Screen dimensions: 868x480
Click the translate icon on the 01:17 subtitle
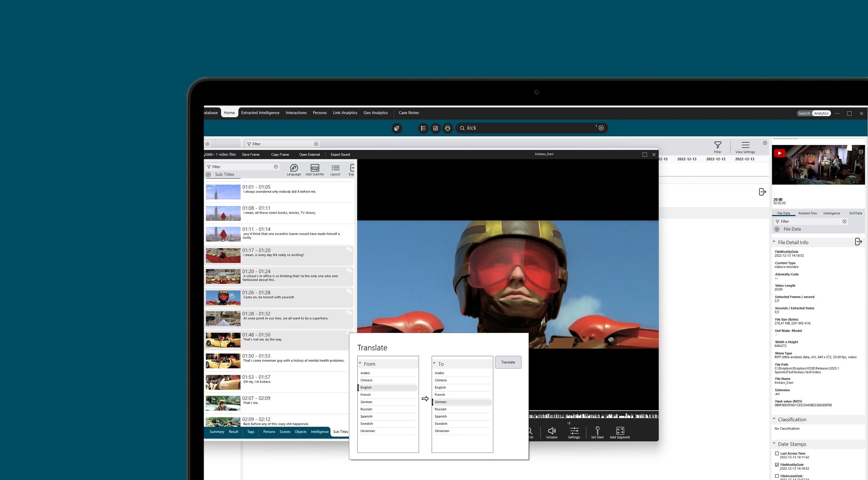point(349,249)
